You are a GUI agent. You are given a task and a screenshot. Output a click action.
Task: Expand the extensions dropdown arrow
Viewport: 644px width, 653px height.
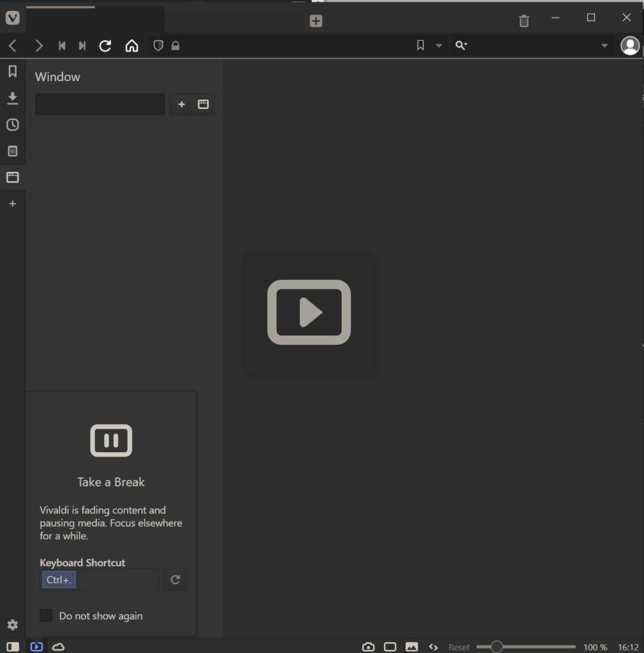(x=604, y=45)
